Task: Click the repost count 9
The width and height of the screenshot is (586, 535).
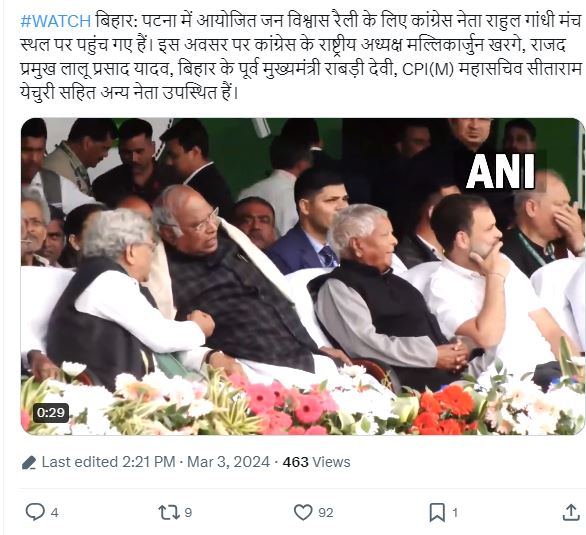Action: point(188,513)
